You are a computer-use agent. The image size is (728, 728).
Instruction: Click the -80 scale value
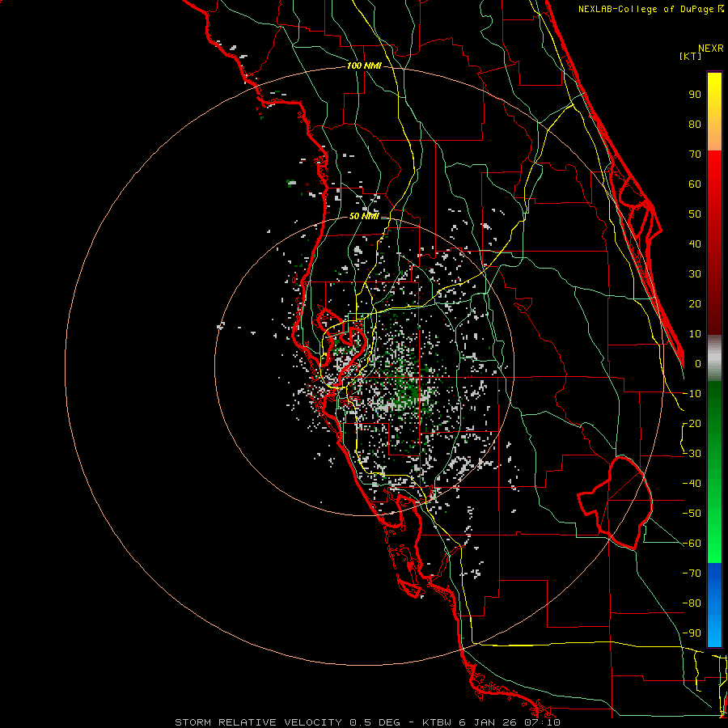coord(692,603)
